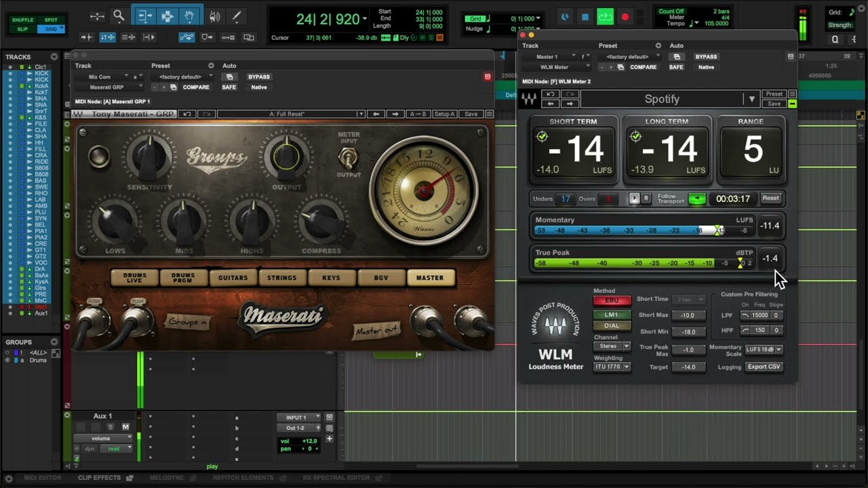868x488 pixels.
Task: Click red target icon in Maserati header
Action: click(487, 77)
